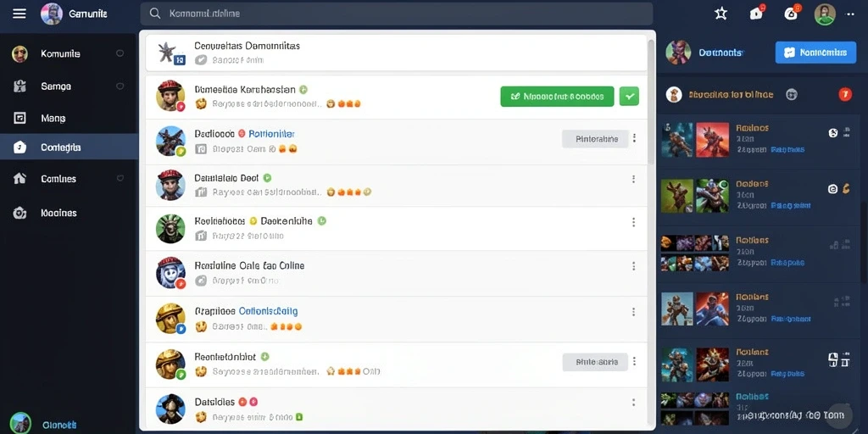Open three-dot menu on Dadiooce row

click(x=634, y=138)
